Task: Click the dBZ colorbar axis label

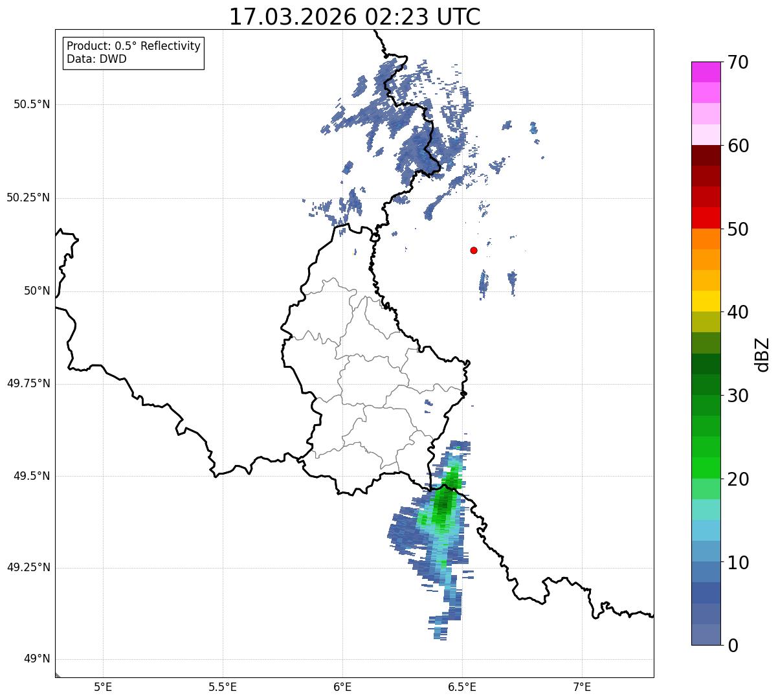Action: (762, 354)
